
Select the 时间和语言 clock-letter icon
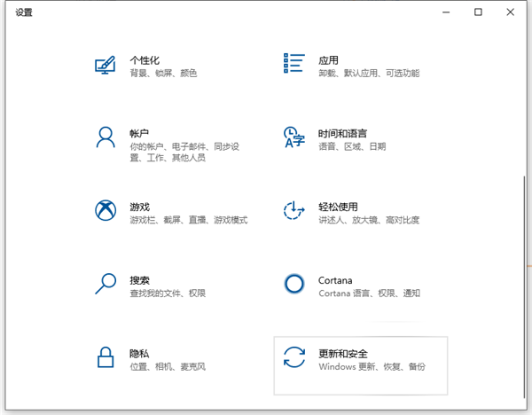click(293, 137)
